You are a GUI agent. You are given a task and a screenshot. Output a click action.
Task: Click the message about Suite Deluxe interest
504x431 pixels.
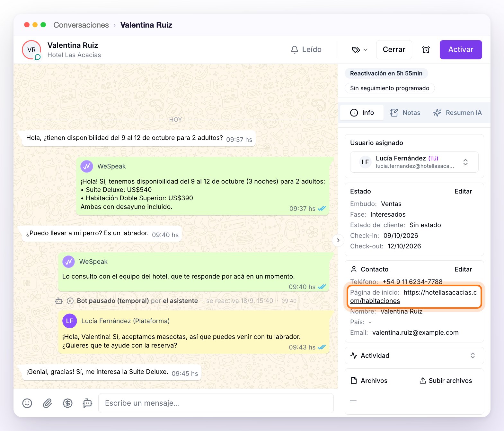[111, 372]
